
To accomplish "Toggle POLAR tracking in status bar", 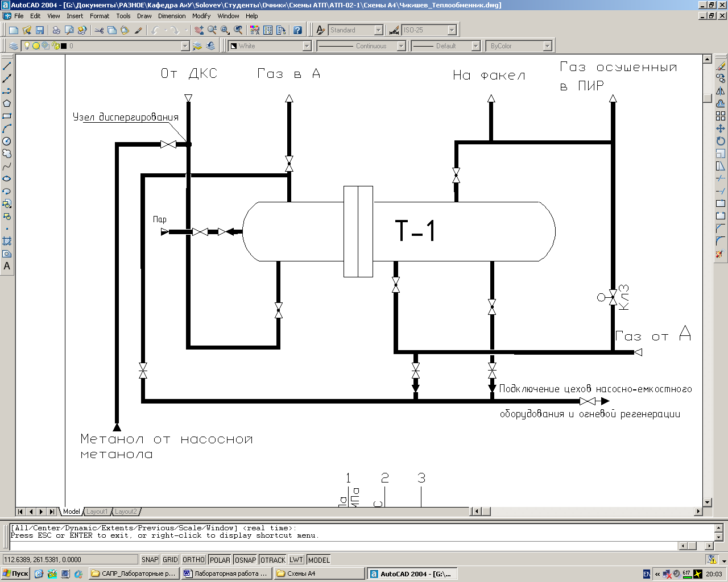I will [x=220, y=560].
